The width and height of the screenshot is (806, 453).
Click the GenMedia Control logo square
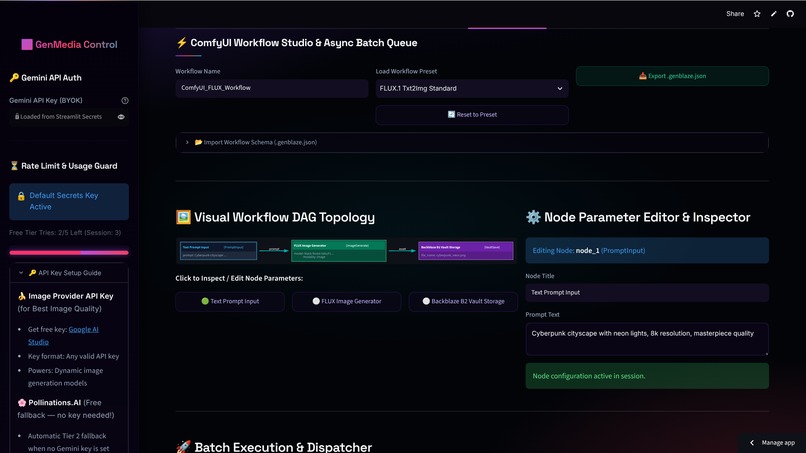27,45
